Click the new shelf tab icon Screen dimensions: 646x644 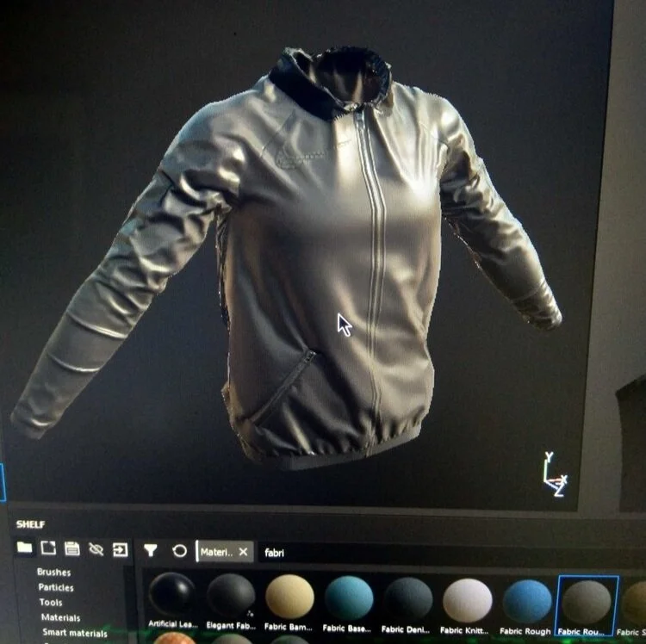click(48, 548)
